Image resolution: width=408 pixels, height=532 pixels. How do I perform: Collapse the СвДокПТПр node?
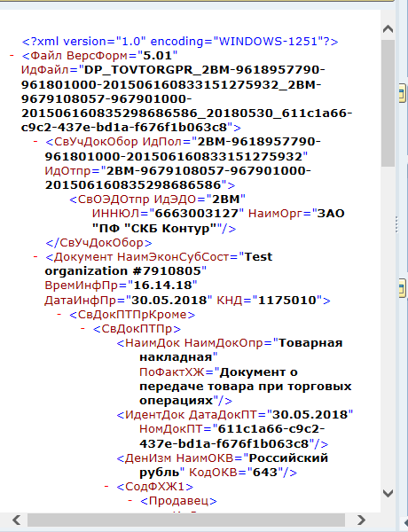pyautogui.click(x=82, y=328)
